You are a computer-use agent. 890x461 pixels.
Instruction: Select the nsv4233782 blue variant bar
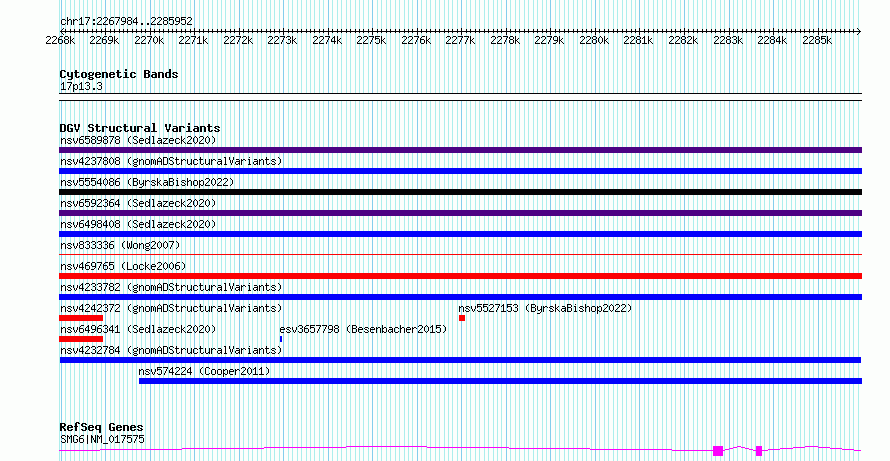(460, 297)
